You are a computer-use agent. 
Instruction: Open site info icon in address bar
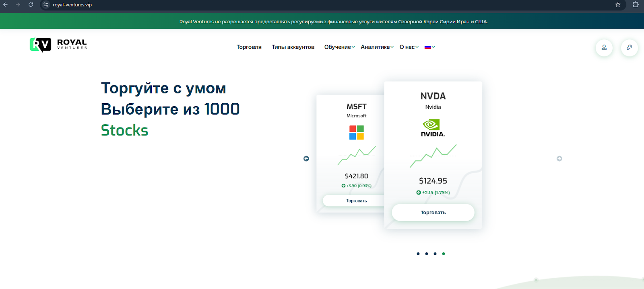pyautogui.click(x=46, y=5)
